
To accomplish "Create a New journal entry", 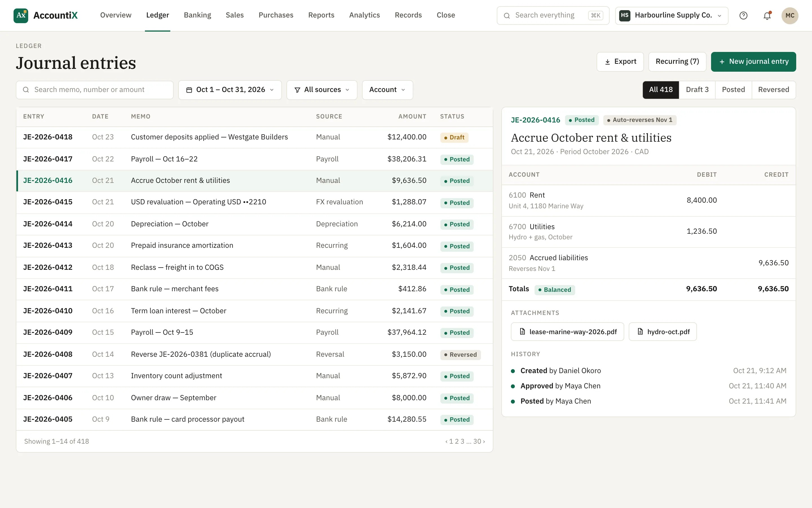I will coord(753,62).
